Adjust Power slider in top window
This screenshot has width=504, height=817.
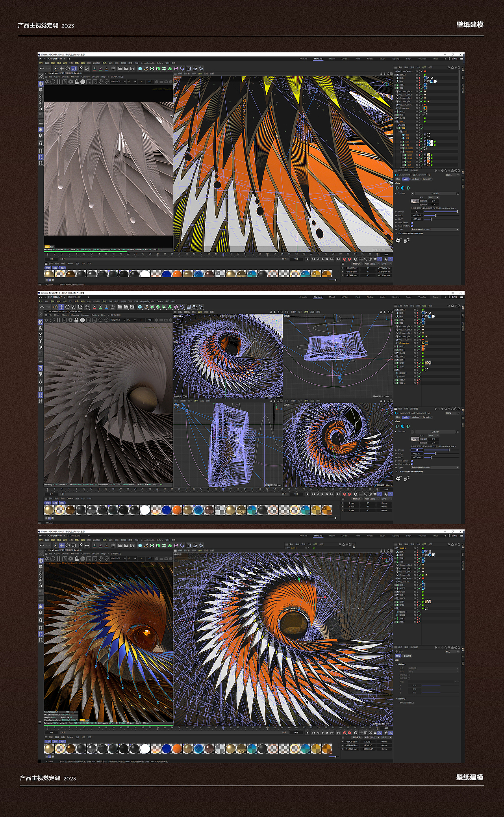(441, 212)
